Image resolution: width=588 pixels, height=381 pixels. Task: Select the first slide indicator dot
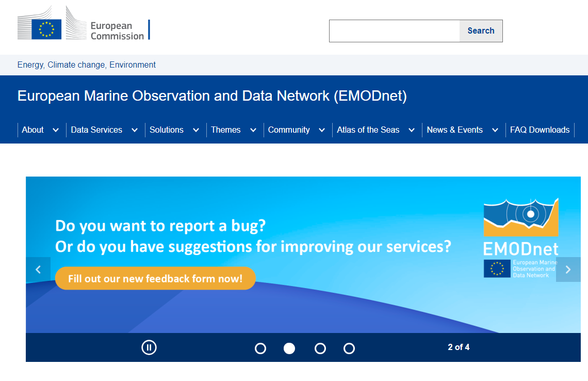[x=260, y=348]
